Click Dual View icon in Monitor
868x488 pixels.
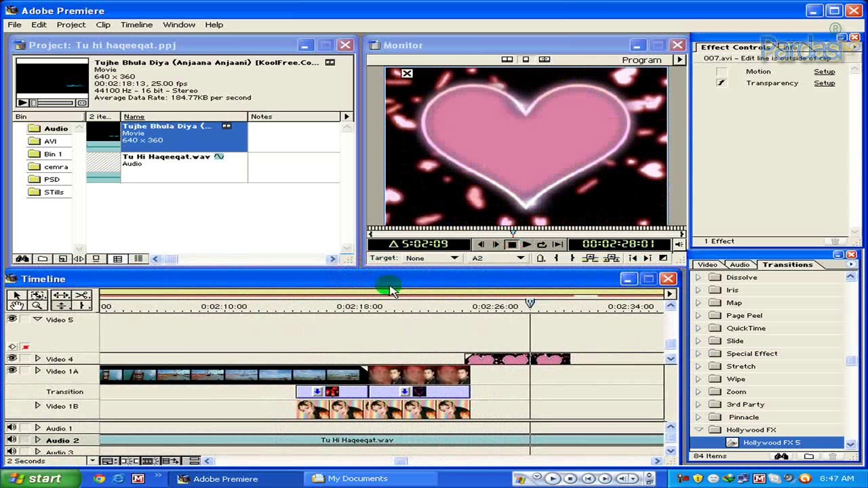[x=507, y=60]
